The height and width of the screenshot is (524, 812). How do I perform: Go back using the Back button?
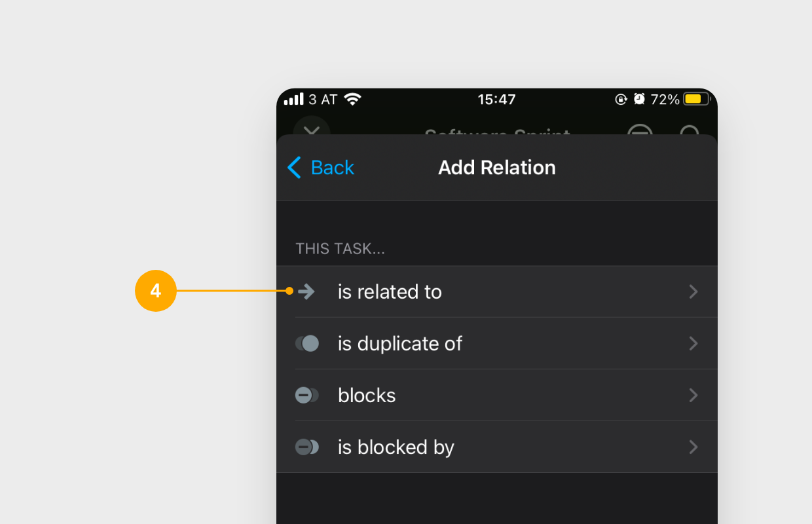click(320, 168)
